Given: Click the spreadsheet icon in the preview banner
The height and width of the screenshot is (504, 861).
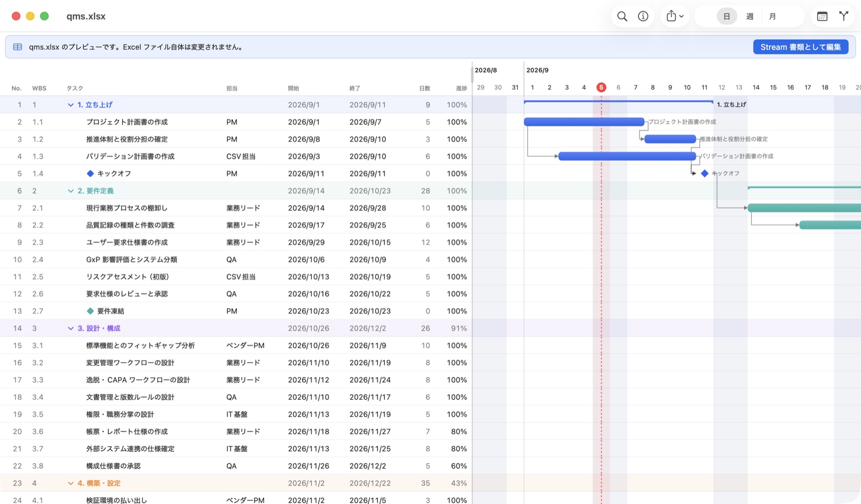Looking at the screenshot, I should 18,47.
